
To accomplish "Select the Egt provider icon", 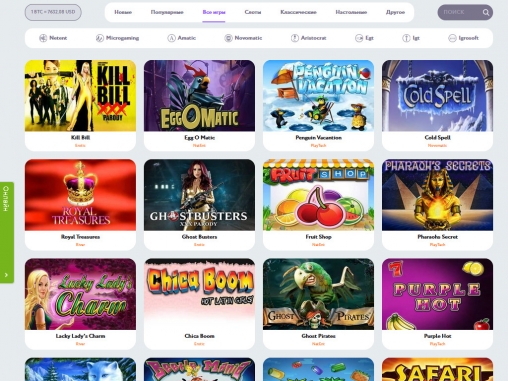I will [359, 38].
